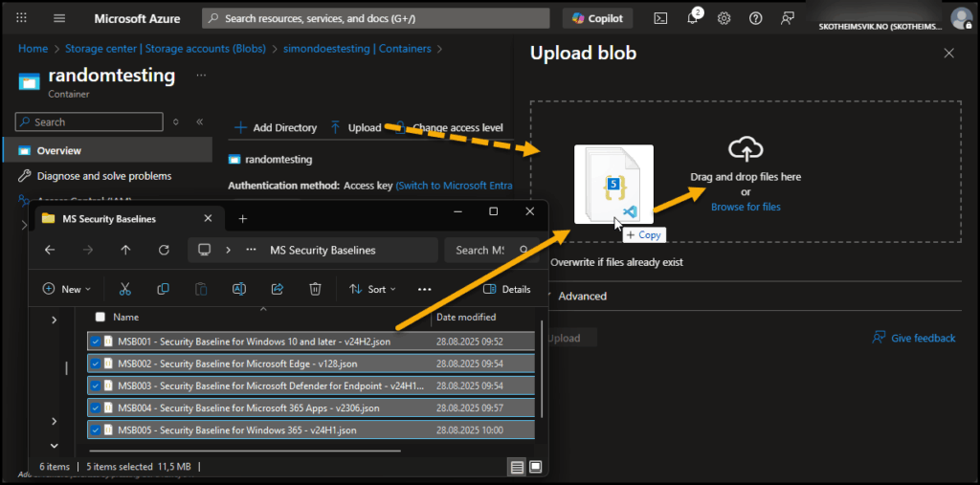Expand the top navigation pane chevron

(x=54, y=320)
